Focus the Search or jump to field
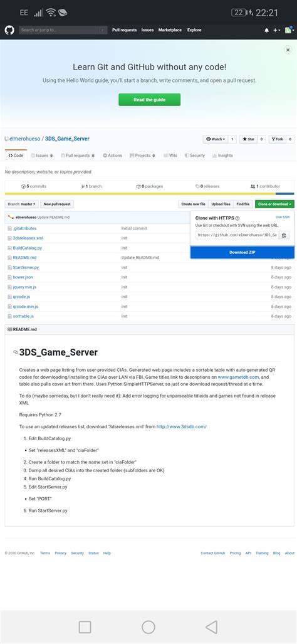This screenshot has height=644, width=297. coord(63,30)
